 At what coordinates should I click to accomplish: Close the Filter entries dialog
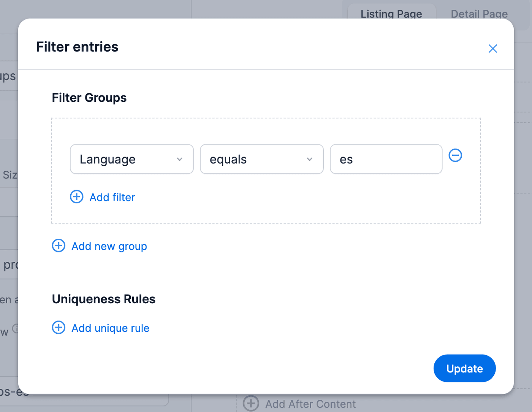[492, 49]
